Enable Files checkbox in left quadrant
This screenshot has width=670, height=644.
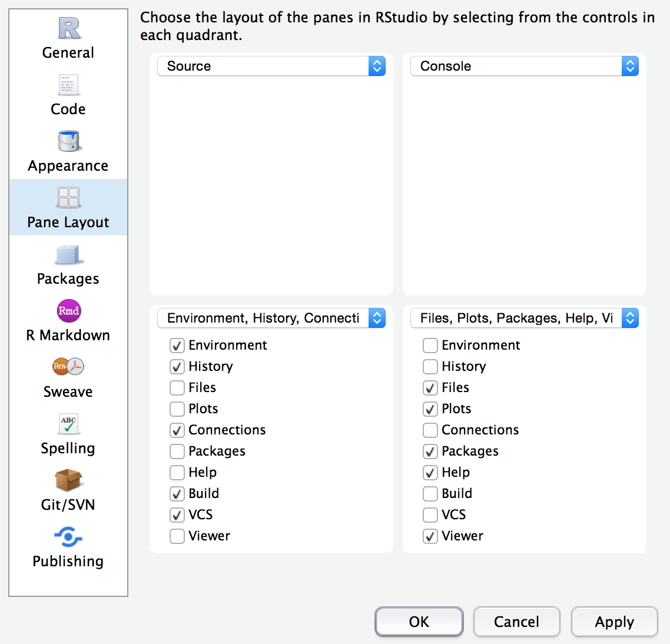pos(177,388)
